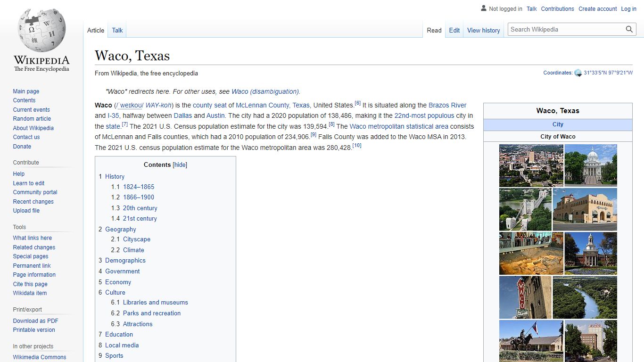Image resolution: width=644 pixels, height=362 pixels.
Task: Switch to the Article tab
Action: point(96,30)
